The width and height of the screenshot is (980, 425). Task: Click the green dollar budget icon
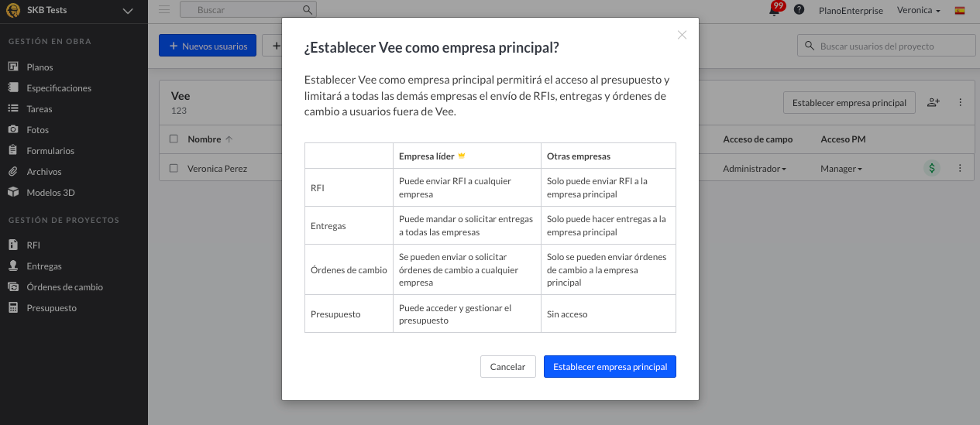[932, 168]
